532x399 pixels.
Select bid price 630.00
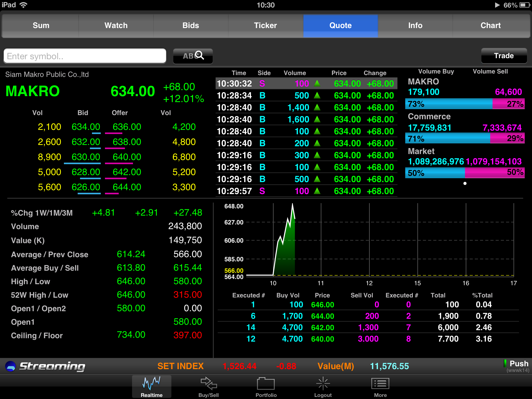click(86, 157)
